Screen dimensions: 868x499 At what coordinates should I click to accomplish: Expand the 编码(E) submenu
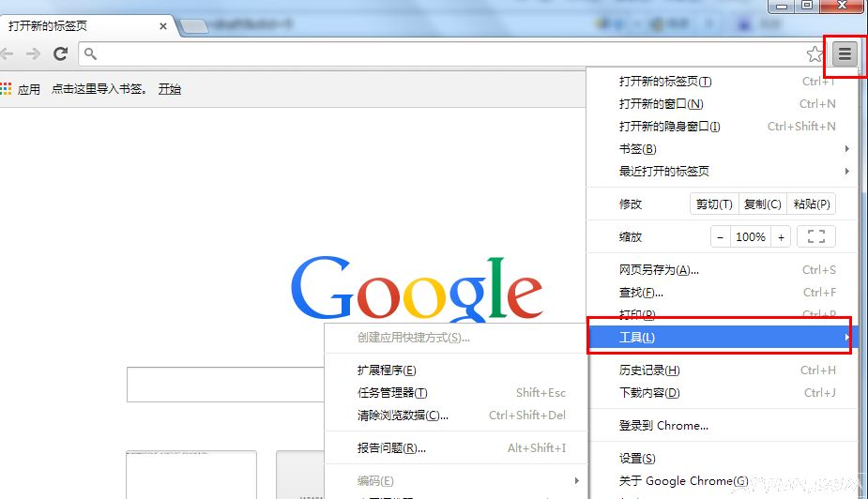pyautogui.click(x=455, y=481)
